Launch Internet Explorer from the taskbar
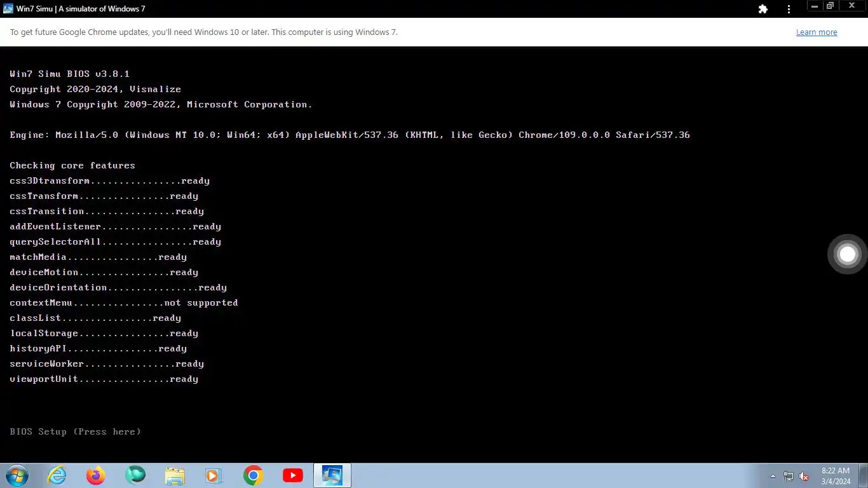The height and width of the screenshot is (488, 868). (57, 475)
